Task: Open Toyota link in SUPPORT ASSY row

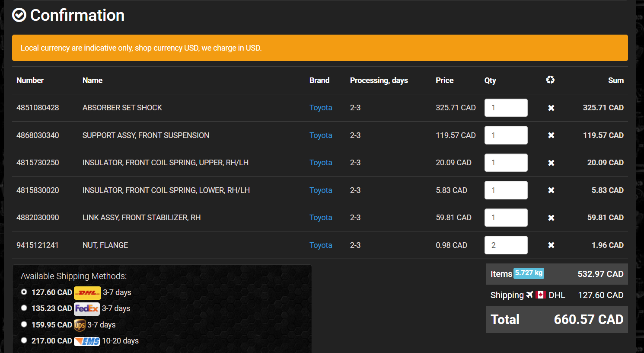Action: [x=321, y=135]
